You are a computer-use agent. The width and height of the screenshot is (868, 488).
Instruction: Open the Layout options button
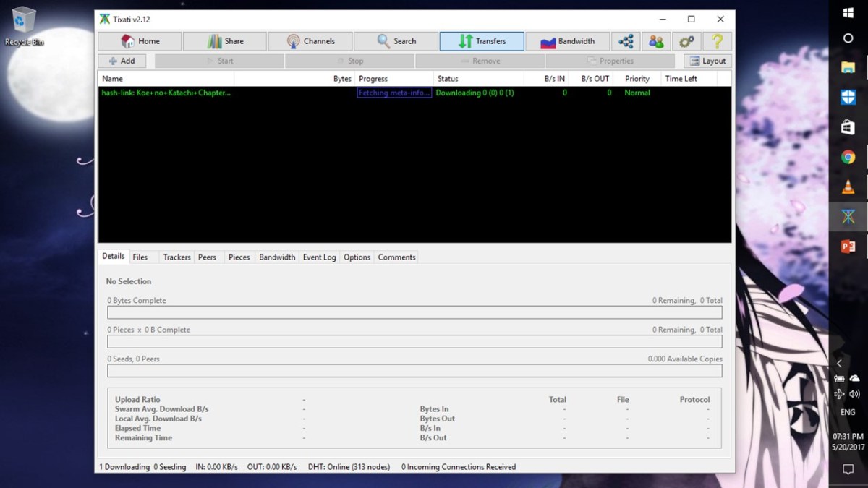(707, 61)
